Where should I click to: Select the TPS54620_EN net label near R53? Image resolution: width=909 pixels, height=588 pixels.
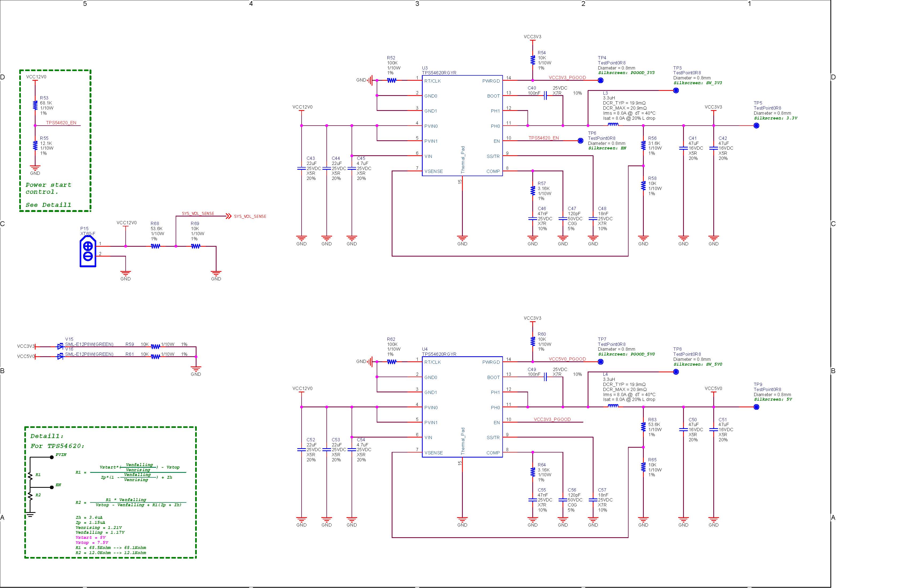point(61,123)
